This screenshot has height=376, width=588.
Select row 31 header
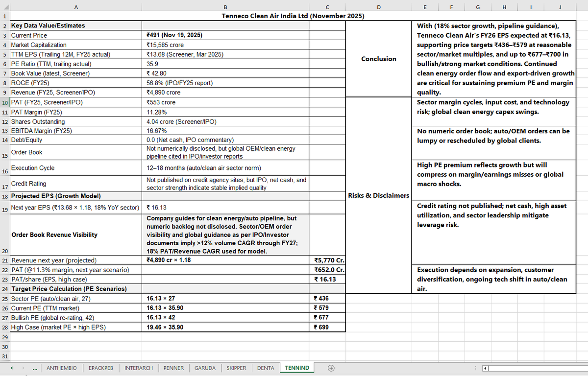(4, 356)
